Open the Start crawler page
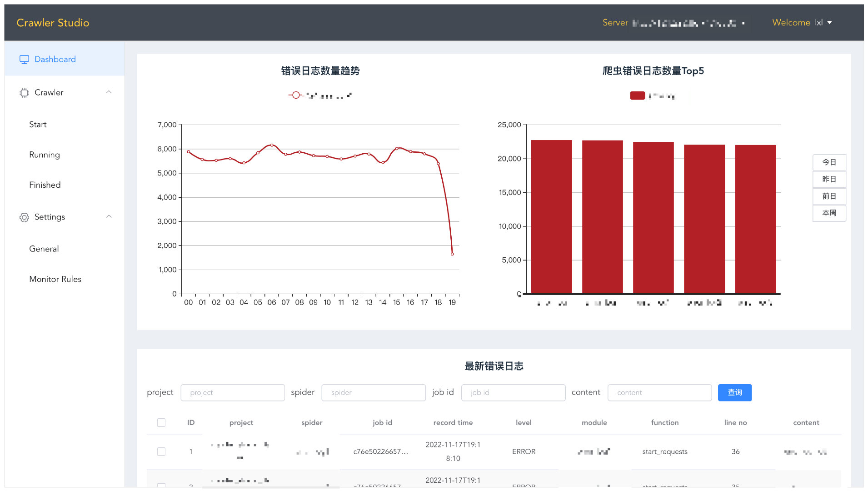Screen dimensions: 868x491 click(38, 125)
